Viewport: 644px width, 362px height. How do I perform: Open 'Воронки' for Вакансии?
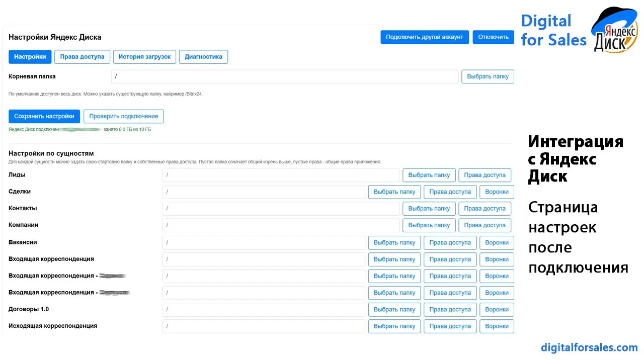(497, 243)
